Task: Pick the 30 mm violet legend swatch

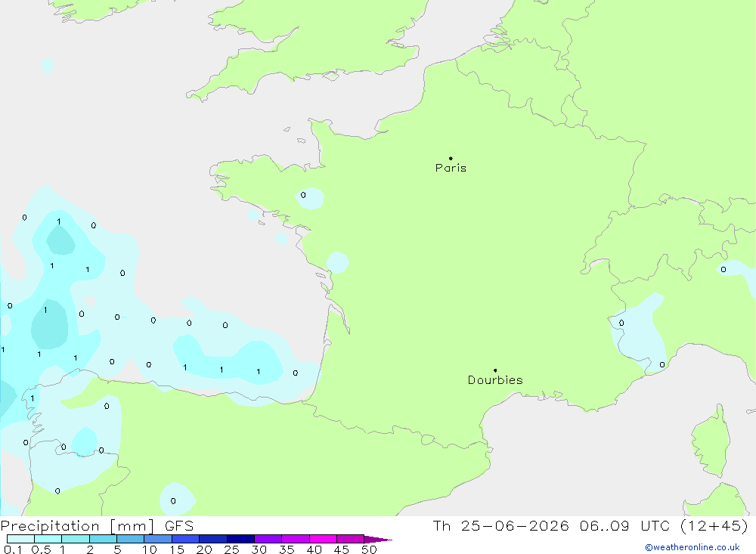Action: click(268, 539)
